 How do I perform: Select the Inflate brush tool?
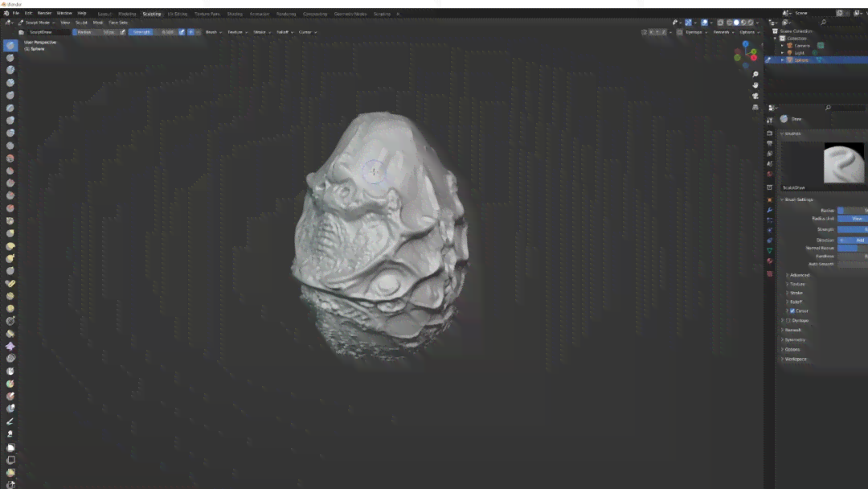10,120
